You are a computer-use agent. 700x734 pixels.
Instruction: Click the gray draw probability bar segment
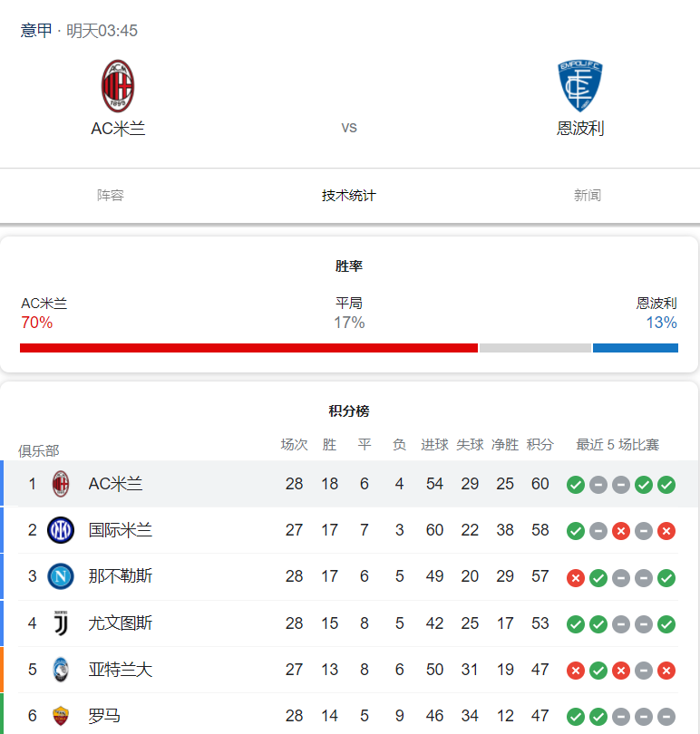[535, 348]
